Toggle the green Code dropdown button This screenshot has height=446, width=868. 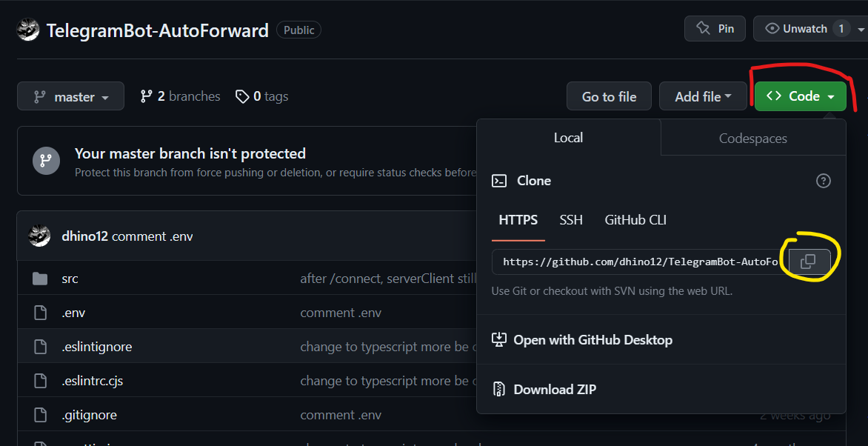pyautogui.click(x=800, y=96)
